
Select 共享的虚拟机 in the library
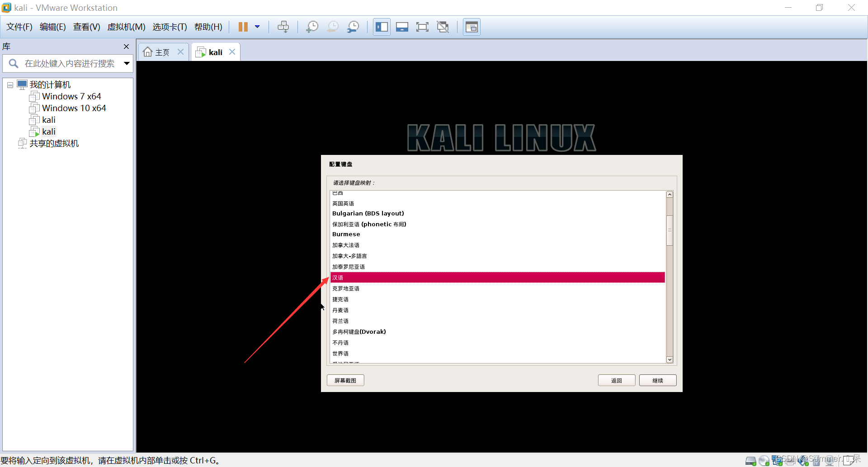tap(54, 144)
